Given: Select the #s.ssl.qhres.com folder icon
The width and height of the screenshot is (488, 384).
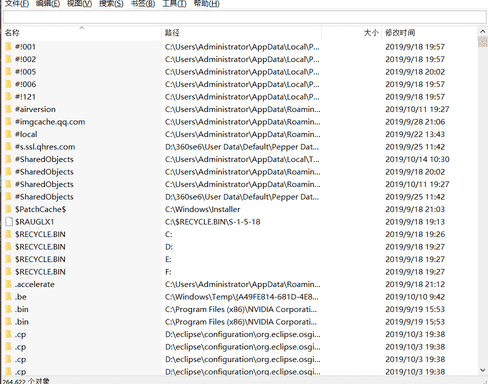Looking at the screenshot, I should click(9, 147).
